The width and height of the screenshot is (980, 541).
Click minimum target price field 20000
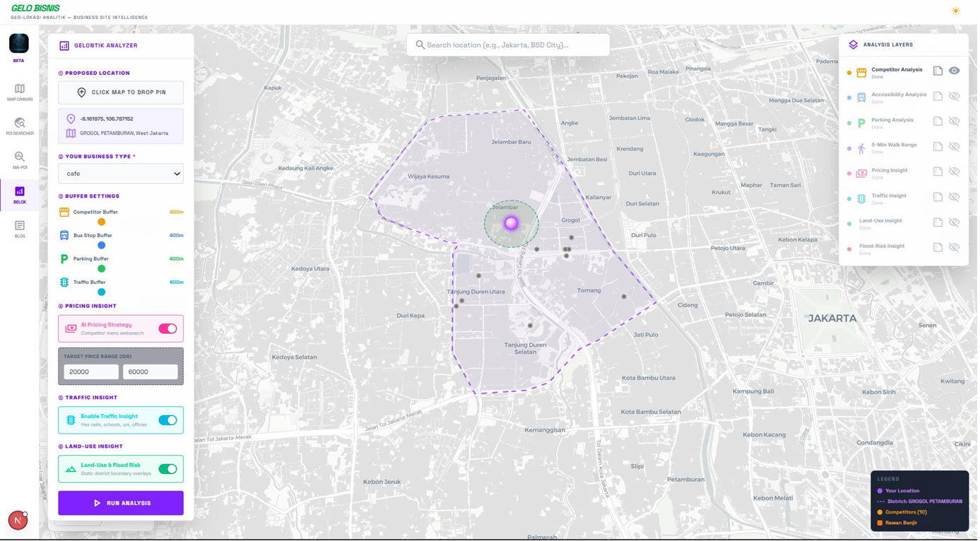[91, 372]
